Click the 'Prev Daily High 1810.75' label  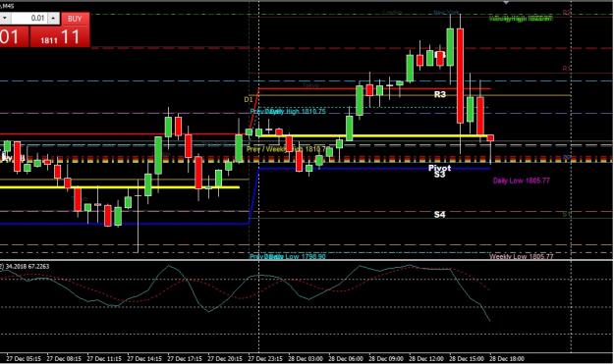click(x=288, y=112)
